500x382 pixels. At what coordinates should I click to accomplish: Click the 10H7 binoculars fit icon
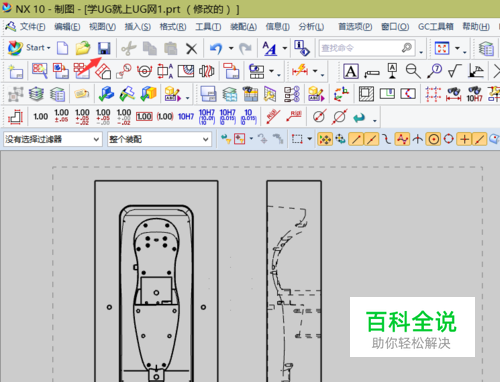(475, 94)
